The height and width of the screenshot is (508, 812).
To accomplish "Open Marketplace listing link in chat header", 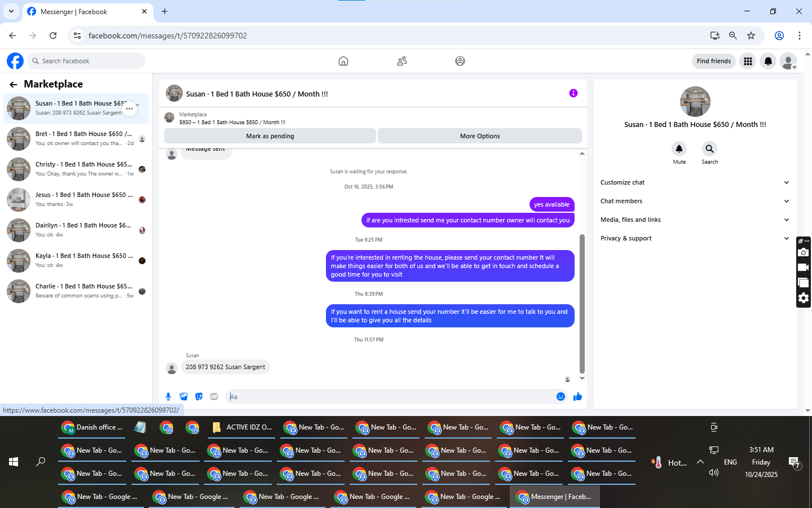I will pos(232,119).
